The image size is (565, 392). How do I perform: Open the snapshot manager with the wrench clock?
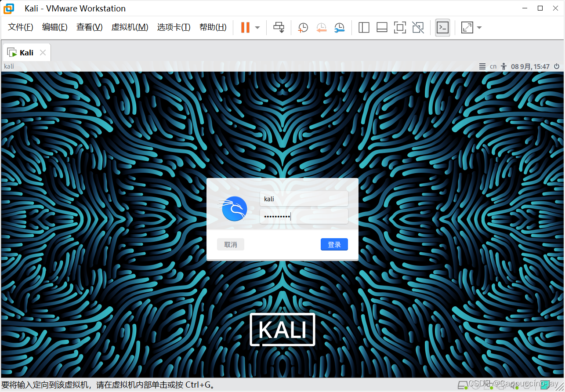coord(339,28)
